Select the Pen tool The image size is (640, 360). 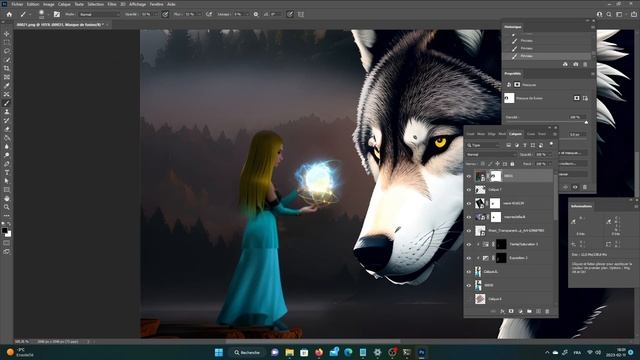pos(7,164)
